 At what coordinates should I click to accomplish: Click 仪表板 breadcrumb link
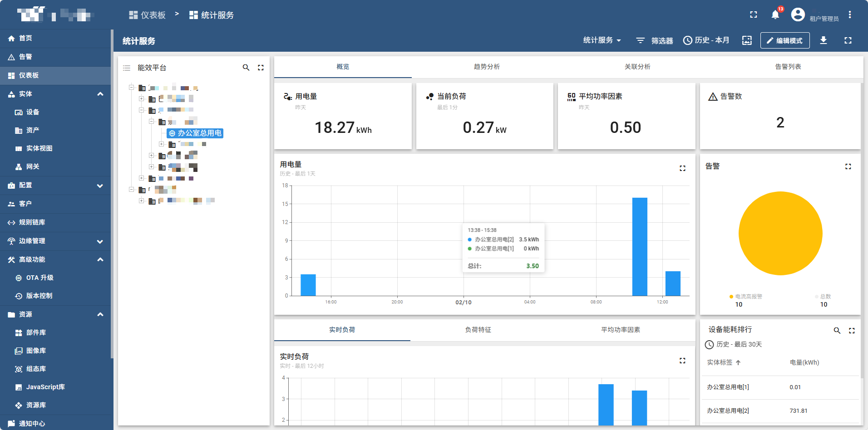(148, 15)
